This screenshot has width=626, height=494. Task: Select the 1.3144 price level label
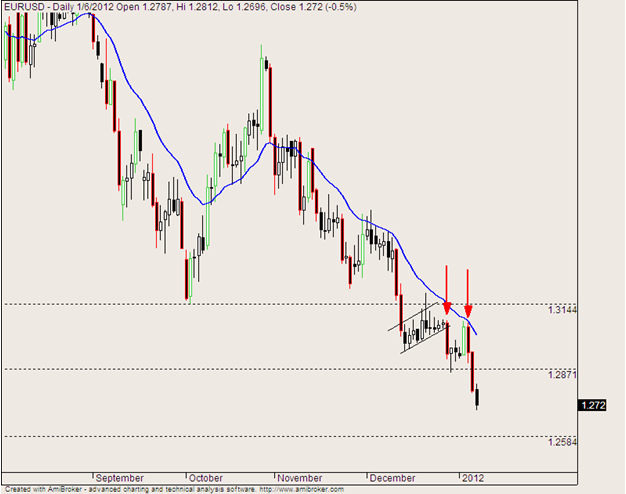(x=563, y=310)
